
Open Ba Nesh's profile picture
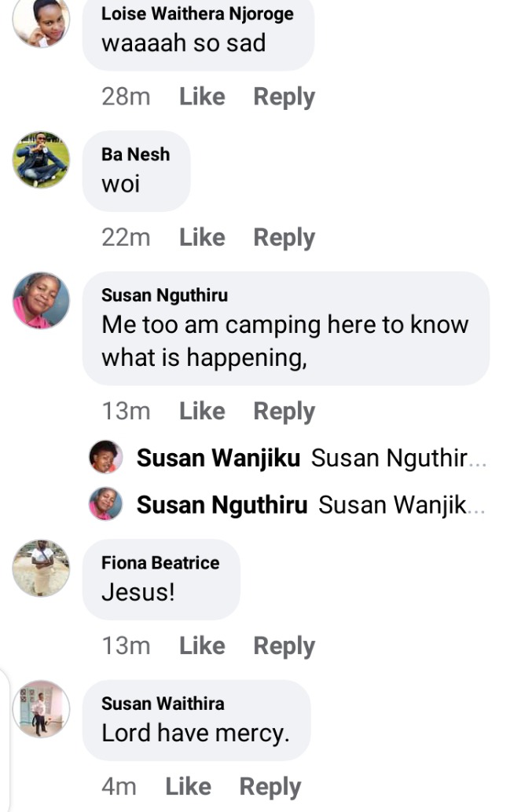point(41,159)
